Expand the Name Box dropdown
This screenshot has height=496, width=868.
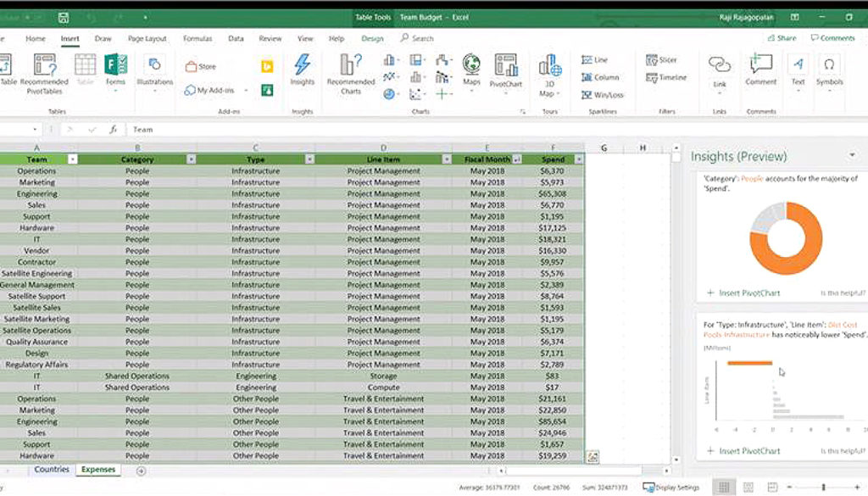click(x=35, y=130)
